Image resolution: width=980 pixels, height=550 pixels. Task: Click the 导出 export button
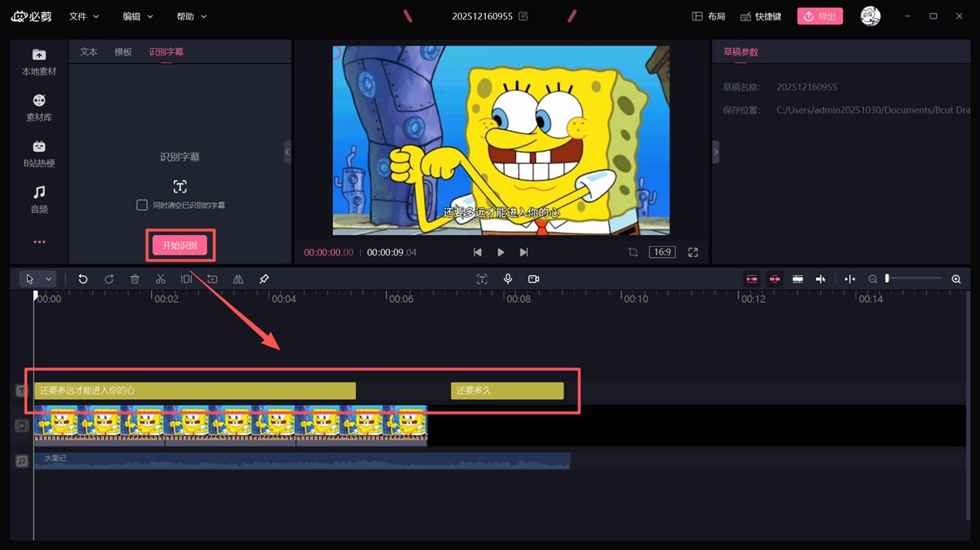click(x=820, y=16)
